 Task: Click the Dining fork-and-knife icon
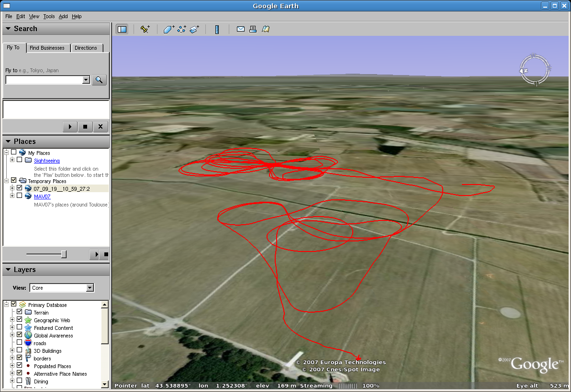click(x=28, y=381)
